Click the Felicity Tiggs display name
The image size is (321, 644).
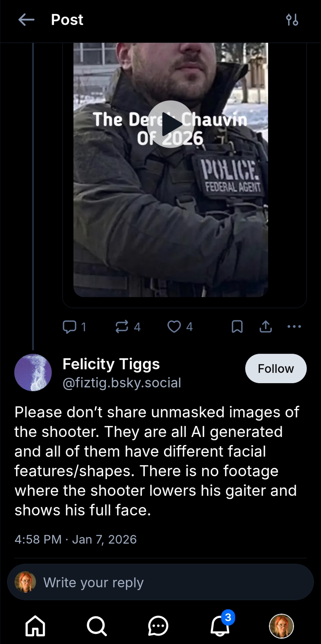coord(111,364)
